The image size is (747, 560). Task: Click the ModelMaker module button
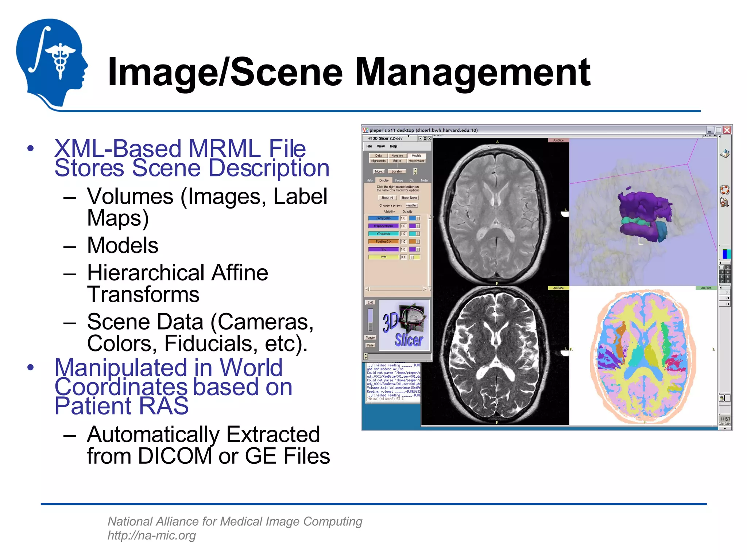click(x=416, y=161)
